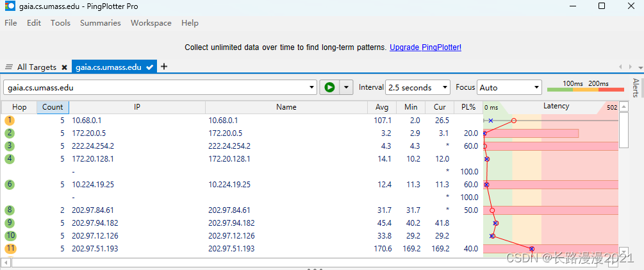Image resolution: width=644 pixels, height=270 pixels.
Task: Click IP cell 222.24.254.2
Action: (x=92, y=146)
